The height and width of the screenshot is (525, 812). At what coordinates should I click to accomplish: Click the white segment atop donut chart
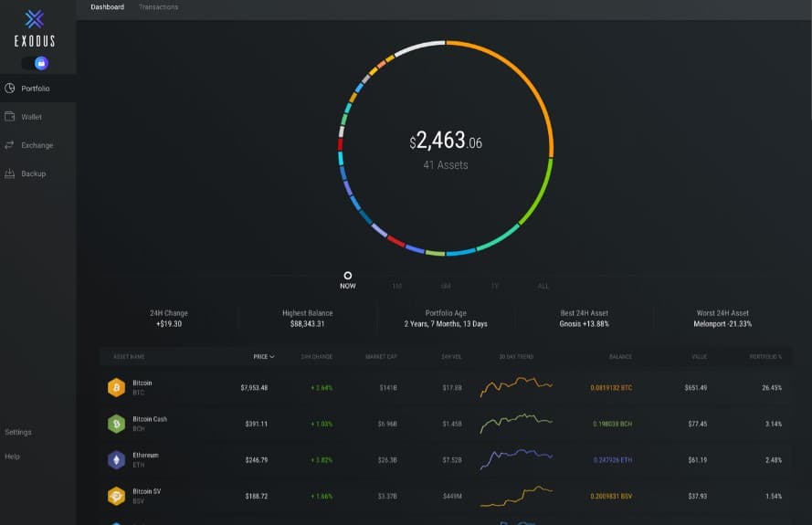pos(418,47)
